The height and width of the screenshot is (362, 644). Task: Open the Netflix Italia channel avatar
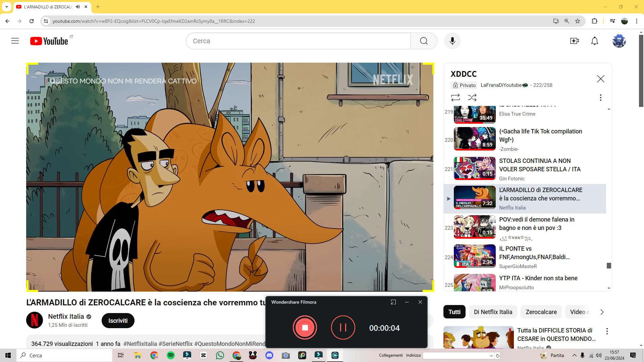click(35, 320)
